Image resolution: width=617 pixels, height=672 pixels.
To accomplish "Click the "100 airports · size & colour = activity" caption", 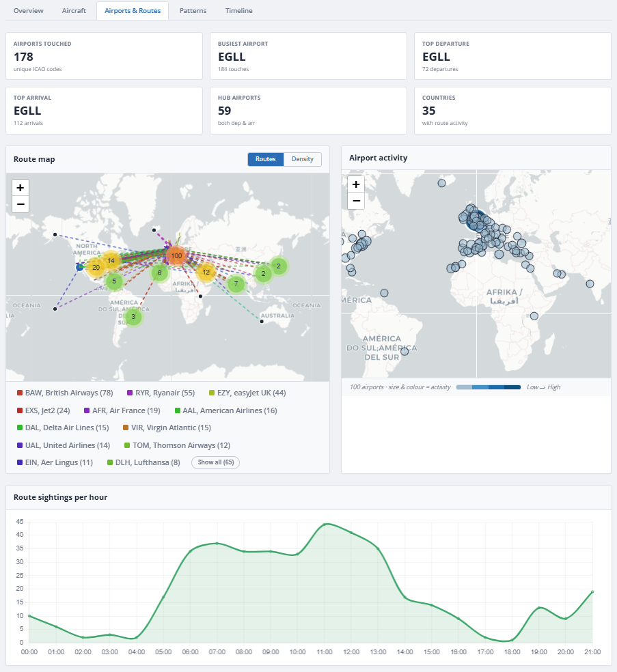I will [x=400, y=387].
